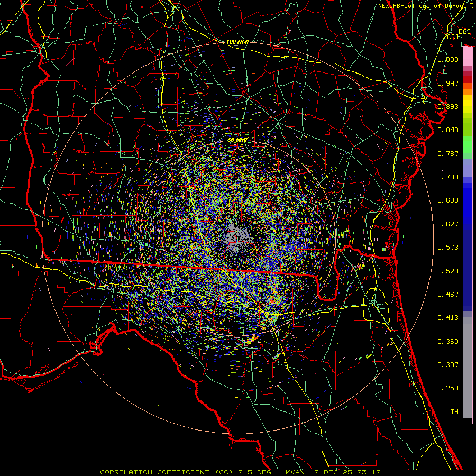Click the gray radar site center clutter
Image resolution: width=476 pixels, height=476 pixels.
(x=237, y=237)
